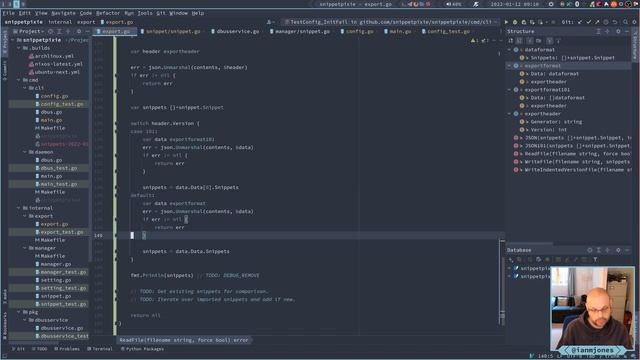Open the Git tool window at bottom
This screenshot has width=640, height=360.
[x=18, y=349]
